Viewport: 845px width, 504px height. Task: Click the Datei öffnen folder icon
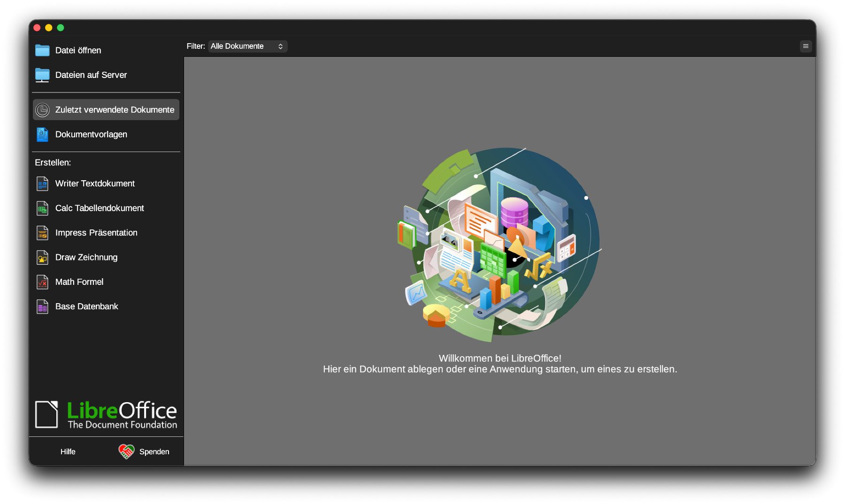[42, 50]
